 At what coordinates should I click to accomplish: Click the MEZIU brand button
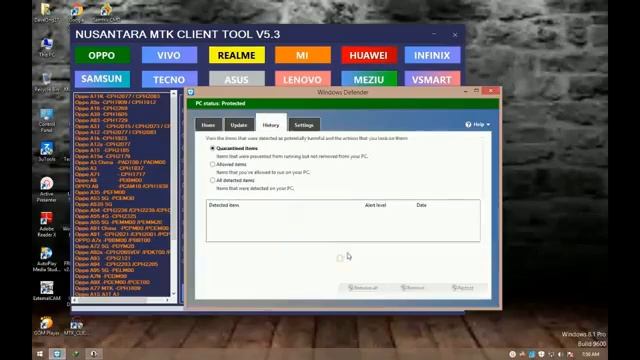click(369, 79)
